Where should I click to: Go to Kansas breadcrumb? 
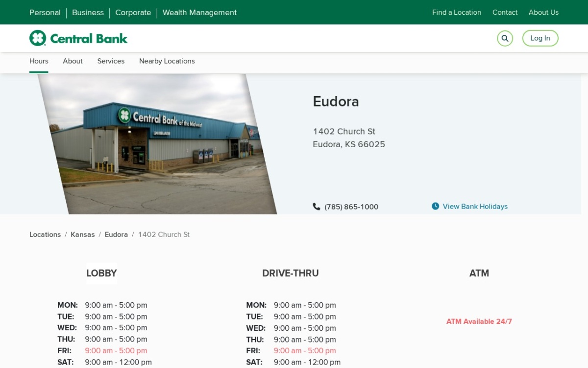pos(83,235)
